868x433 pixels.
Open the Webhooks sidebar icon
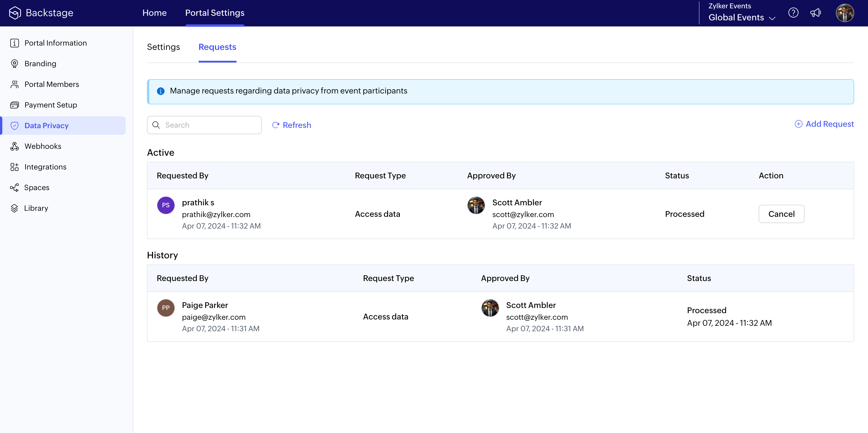click(x=14, y=146)
